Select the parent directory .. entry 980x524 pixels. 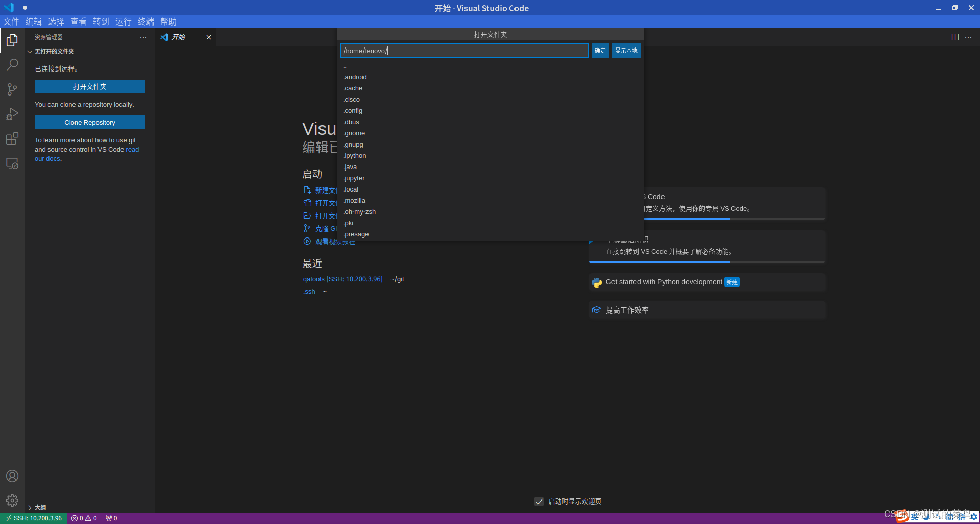[x=491, y=66]
